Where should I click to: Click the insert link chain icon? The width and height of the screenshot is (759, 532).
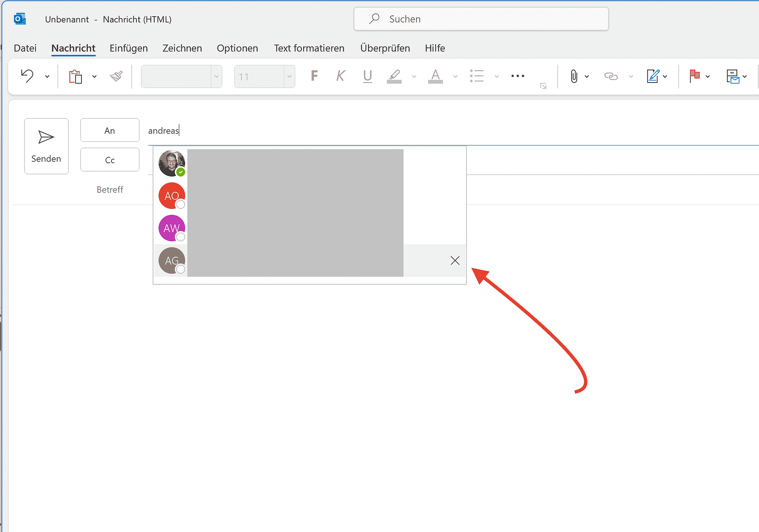[611, 76]
